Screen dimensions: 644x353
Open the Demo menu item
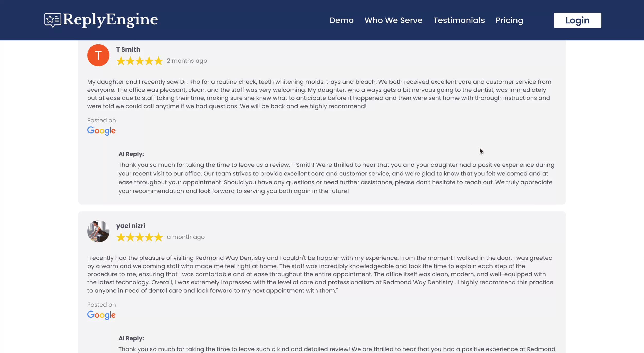[341, 20]
